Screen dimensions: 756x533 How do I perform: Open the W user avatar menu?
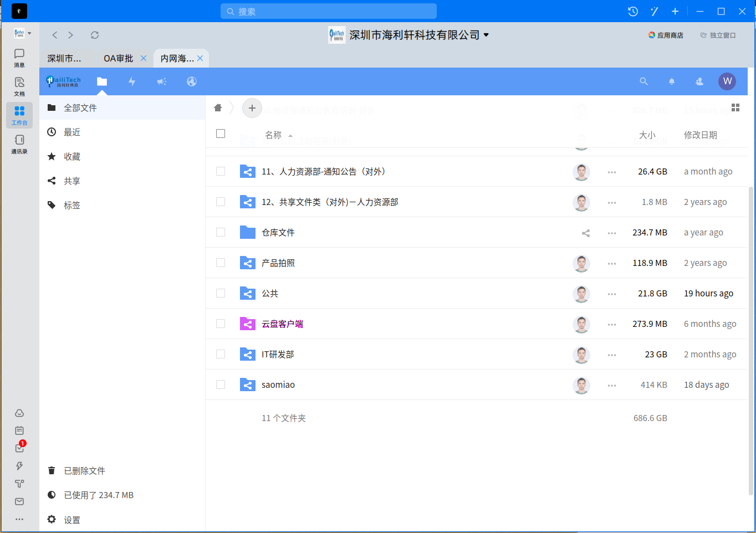click(x=727, y=81)
